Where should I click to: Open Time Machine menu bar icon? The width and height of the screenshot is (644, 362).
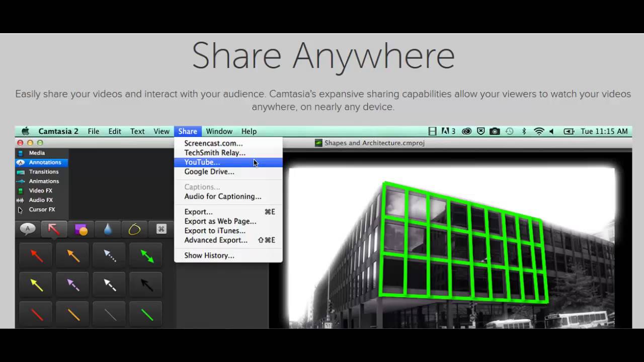[x=510, y=131]
